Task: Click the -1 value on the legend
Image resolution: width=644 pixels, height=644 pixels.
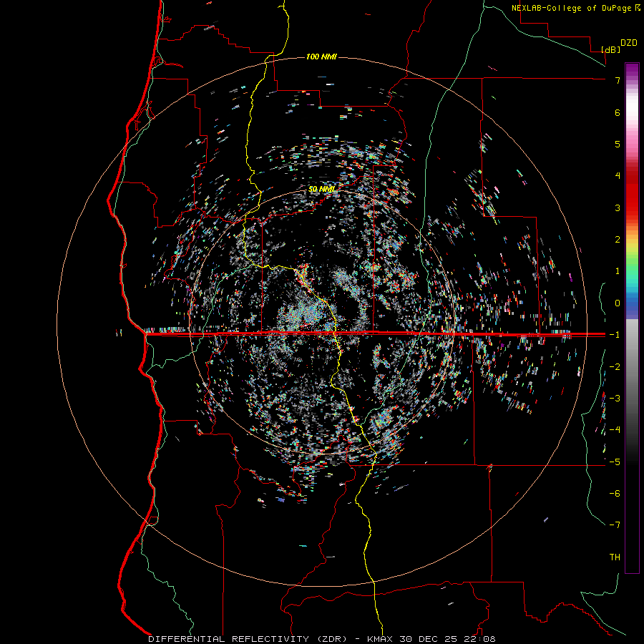Action: click(x=615, y=335)
